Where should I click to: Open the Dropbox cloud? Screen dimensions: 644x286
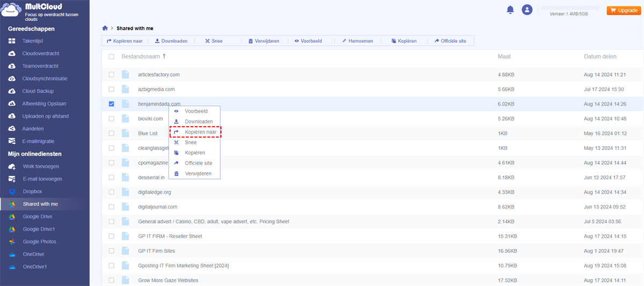[32, 192]
